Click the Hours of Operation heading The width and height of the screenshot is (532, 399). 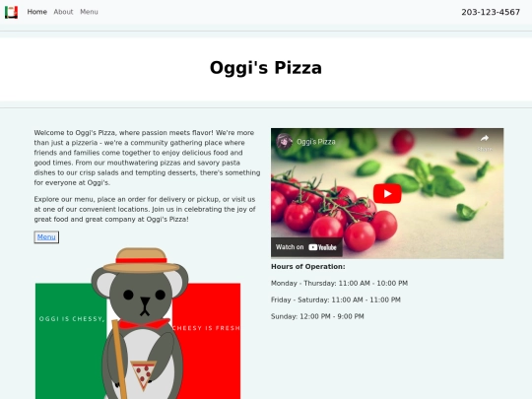308,267
